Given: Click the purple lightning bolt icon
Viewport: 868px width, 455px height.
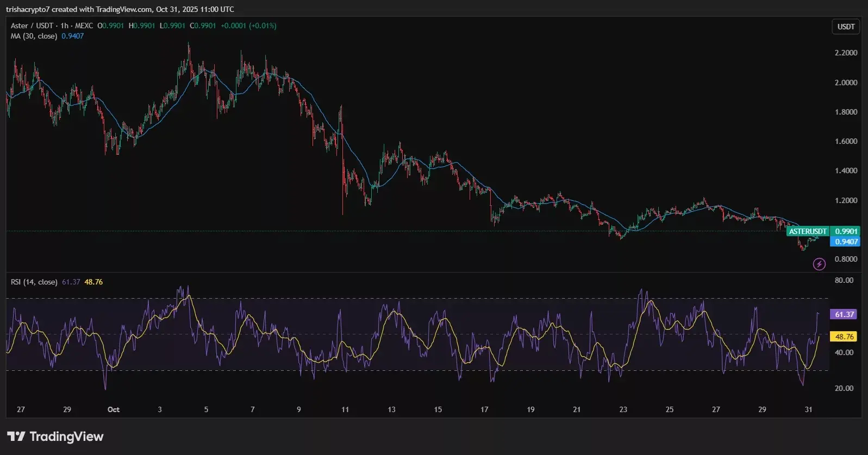Looking at the screenshot, I should pos(819,264).
